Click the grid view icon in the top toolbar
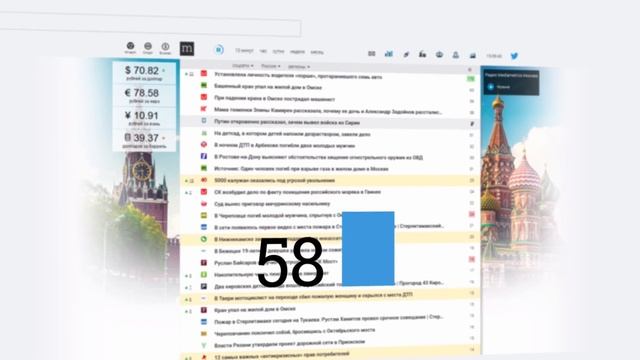 (371, 53)
